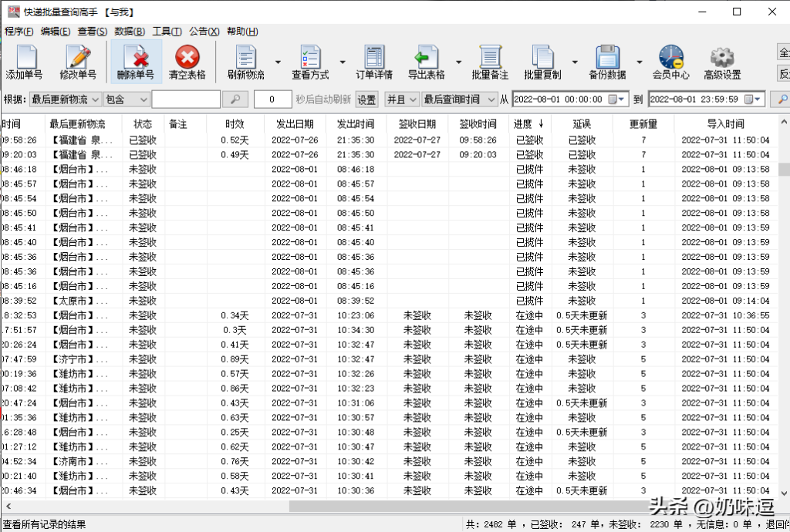Open the 公告(X) menu
The width and height of the screenshot is (790, 532).
(x=204, y=31)
